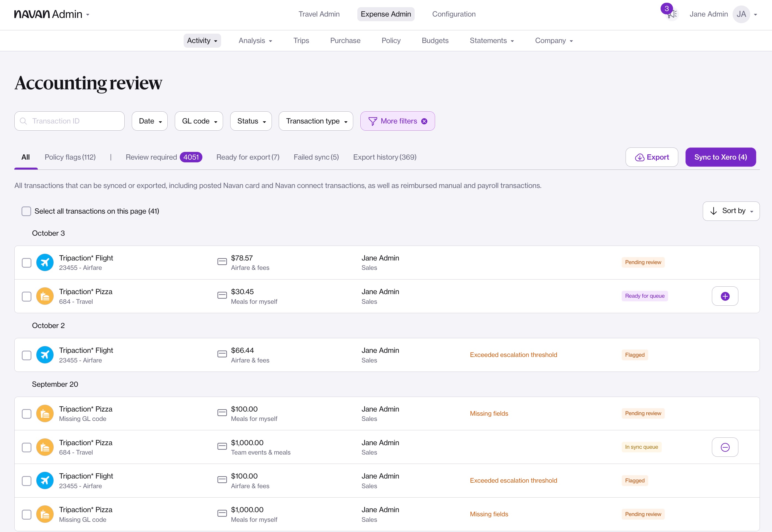Click the Review required 4051 tab

pos(164,157)
